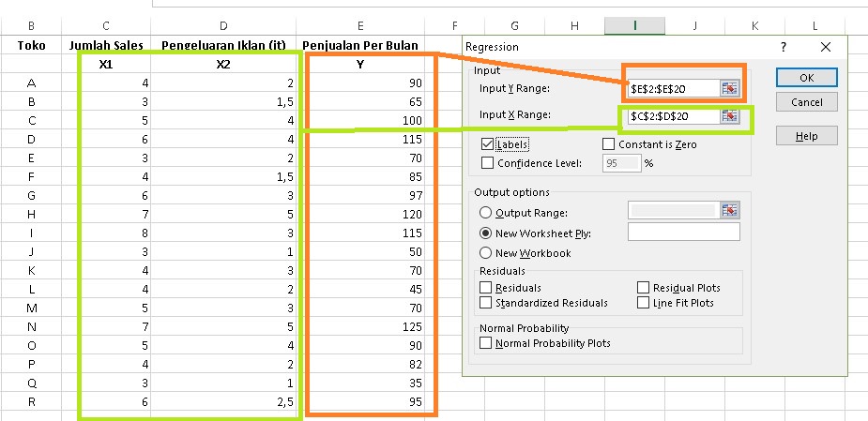This screenshot has height=421, width=868.
Task: Click the New Worksheet Ply text field
Action: coord(683,233)
